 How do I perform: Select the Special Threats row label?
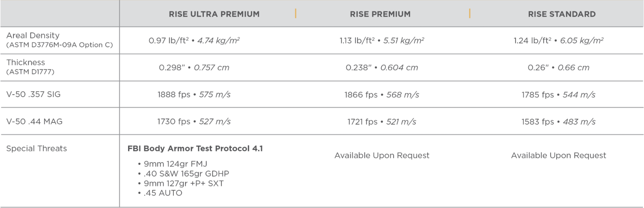pyautogui.click(x=36, y=148)
